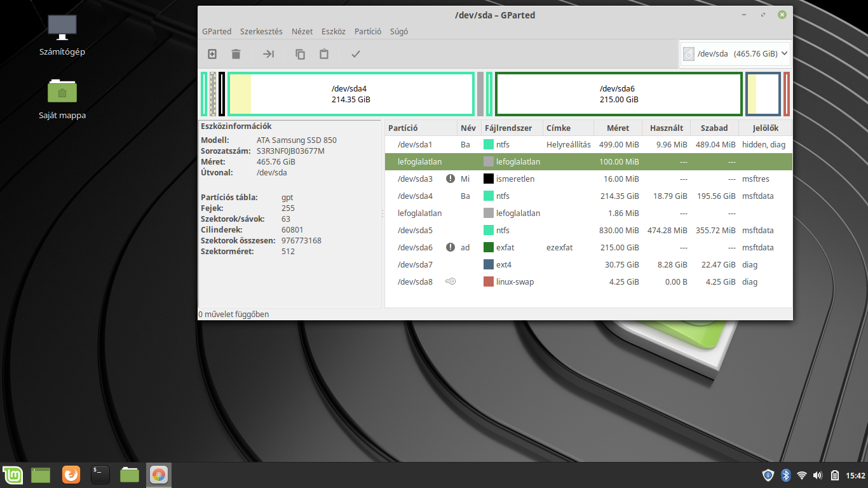The width and height of the screenshot is (868, 488).
Task: Click the Használt column header
Action: click(667, 128)
